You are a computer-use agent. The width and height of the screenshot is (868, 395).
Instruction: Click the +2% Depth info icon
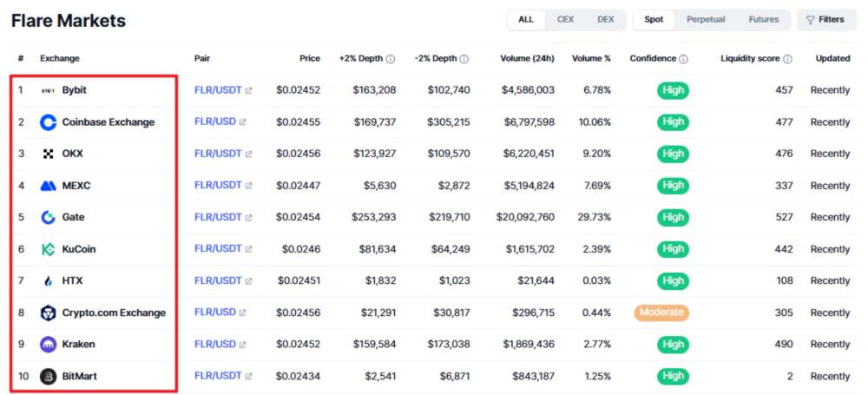[x=391, y=59]
